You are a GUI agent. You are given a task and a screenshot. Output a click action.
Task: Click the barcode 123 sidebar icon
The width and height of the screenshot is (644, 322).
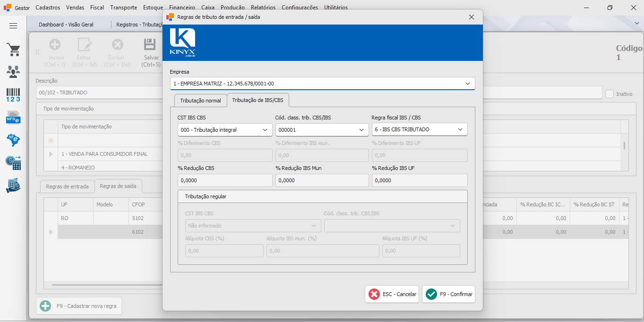pos(13,94)
